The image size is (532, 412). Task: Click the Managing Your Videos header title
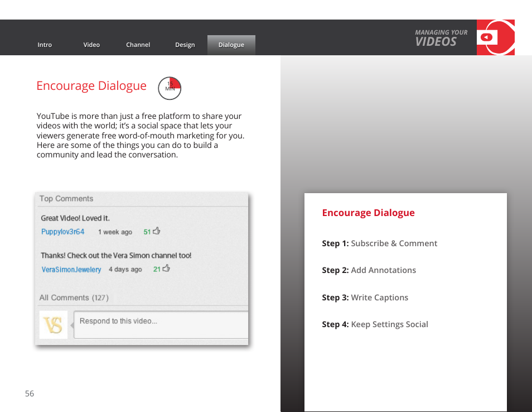pyautogui.click(x=441, y=38)
